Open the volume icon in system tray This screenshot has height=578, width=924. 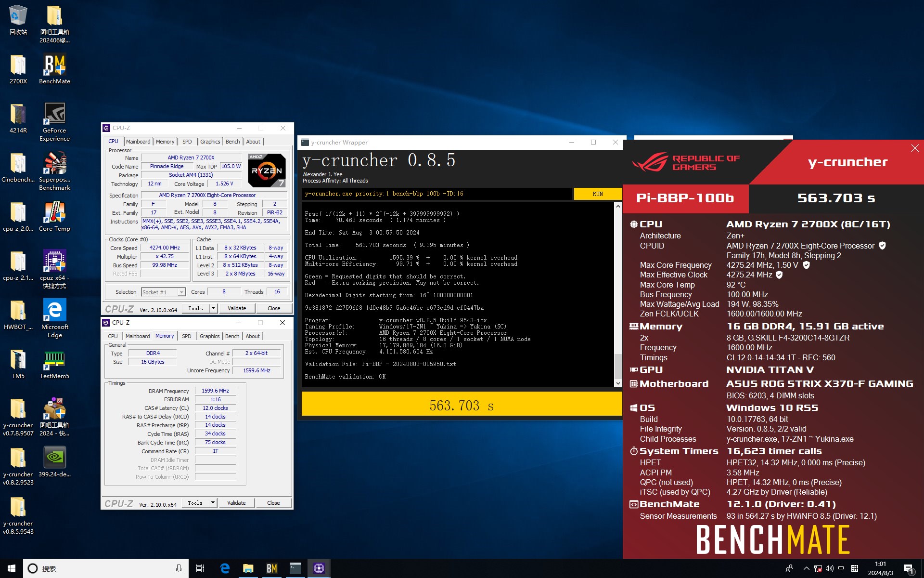pos(829,568)
